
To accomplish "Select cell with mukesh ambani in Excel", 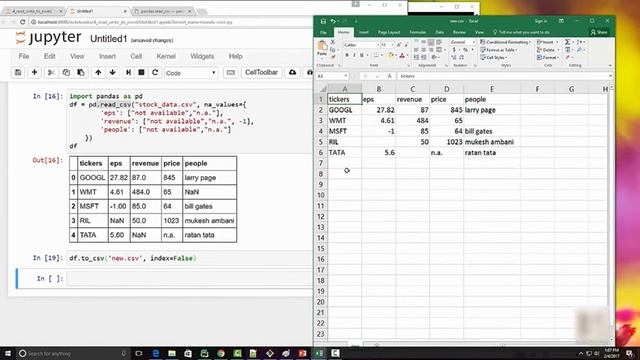I will pos(492,142).
